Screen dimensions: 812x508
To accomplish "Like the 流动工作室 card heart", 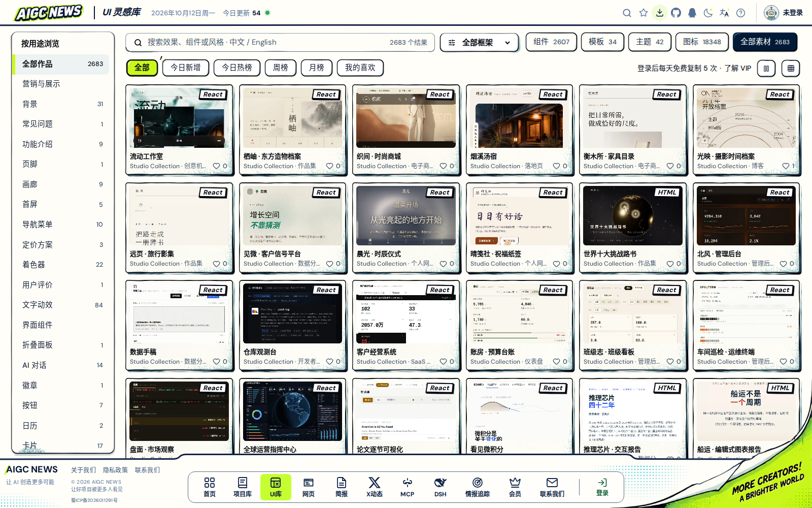I will [217, 166].
